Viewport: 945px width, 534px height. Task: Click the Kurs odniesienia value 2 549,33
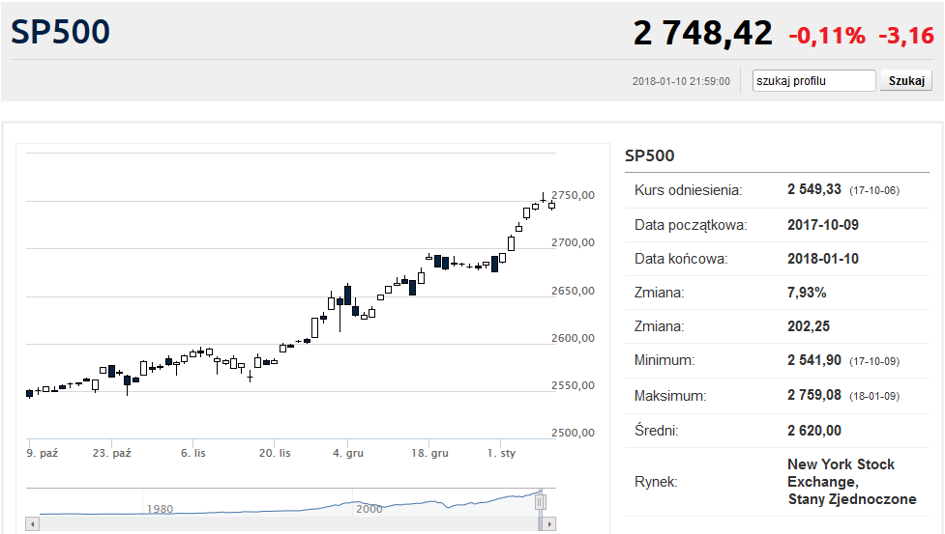[x=815, y=190]
